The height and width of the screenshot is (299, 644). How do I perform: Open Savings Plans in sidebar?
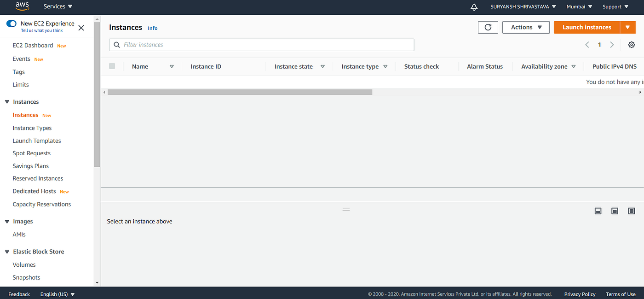point(31,166)
